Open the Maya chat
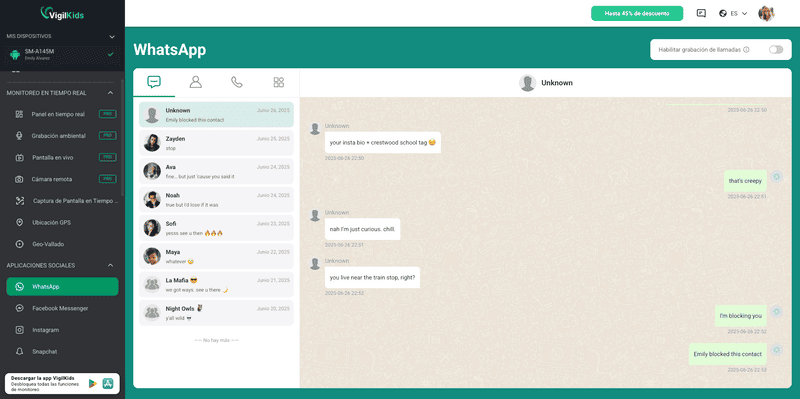Screen dimensions: 800x399 [216, 256]
